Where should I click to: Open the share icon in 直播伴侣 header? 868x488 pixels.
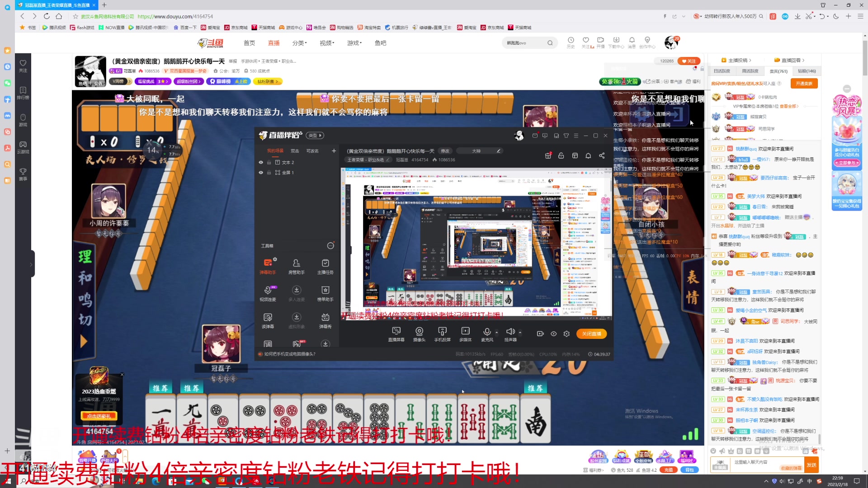click(x=602, y=155)
